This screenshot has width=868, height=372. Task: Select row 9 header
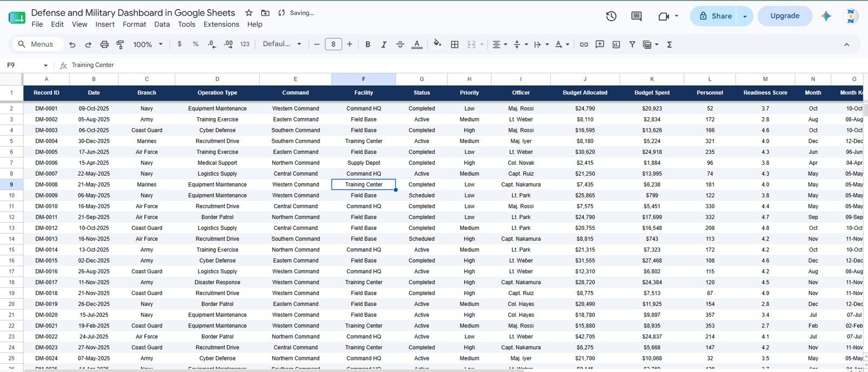click(11, 184)
